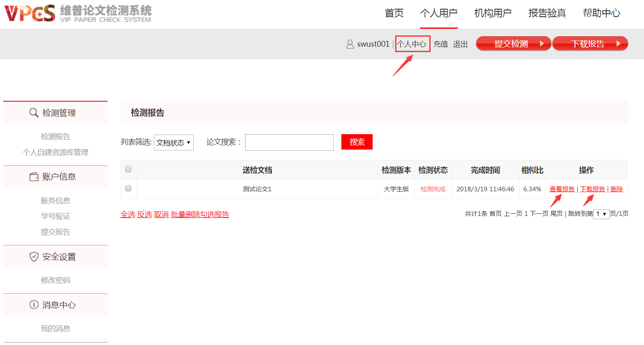This screenshot has width=644, height=345.
Task: Click 测试论文1 document name
Action: 257,189
